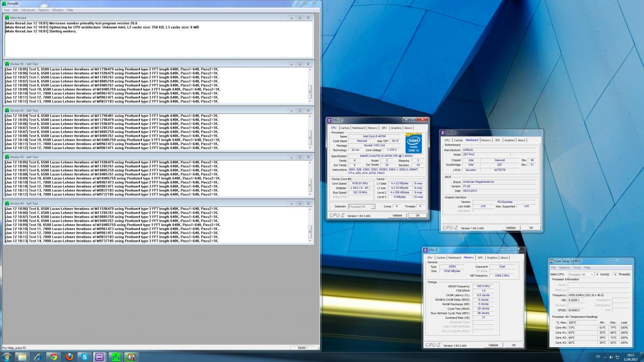Image resolution: width=644 pixels, height=362 pixels.
Task: Switch to Caches tab in CPU-Z processor window
Action: (345, 128)
